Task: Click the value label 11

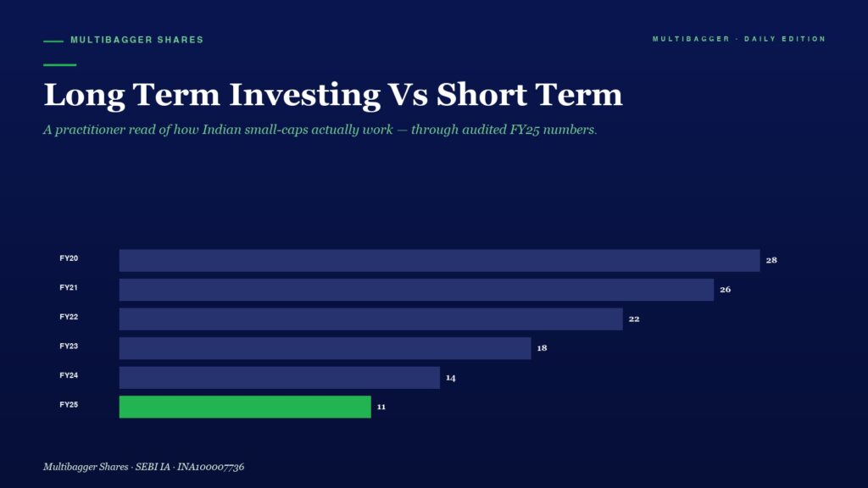Action: point(381,407)
